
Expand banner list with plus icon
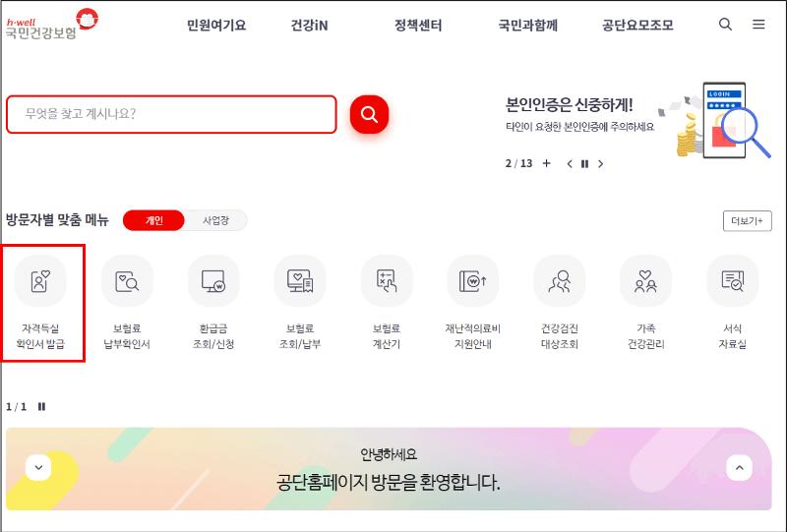[x=547, y=163]
